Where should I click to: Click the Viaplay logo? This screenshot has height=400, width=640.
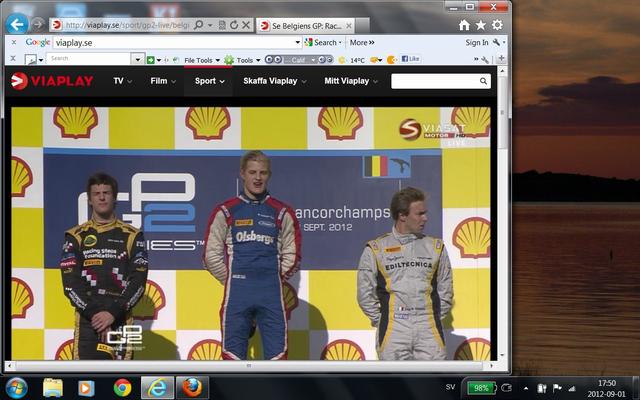52,81
